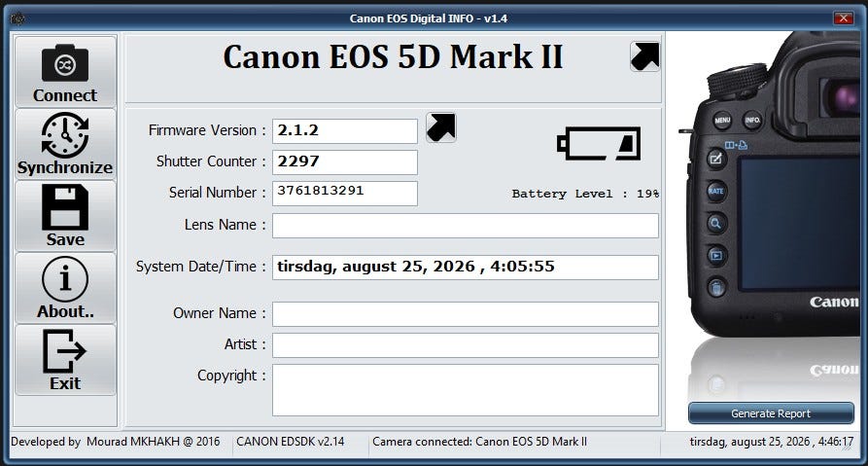Click the Generate Report button

tap(771, 413)
